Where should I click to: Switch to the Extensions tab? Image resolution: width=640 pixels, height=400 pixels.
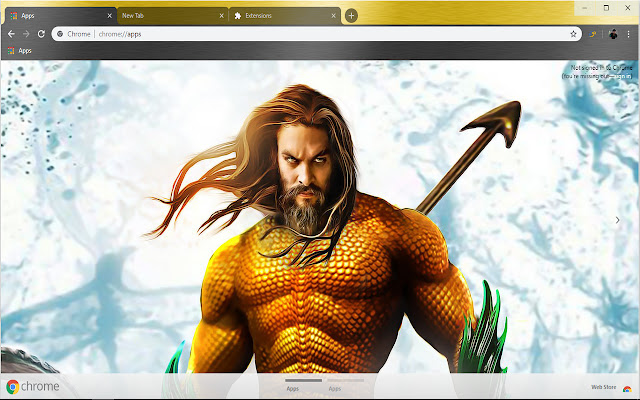tap(285, 16)
